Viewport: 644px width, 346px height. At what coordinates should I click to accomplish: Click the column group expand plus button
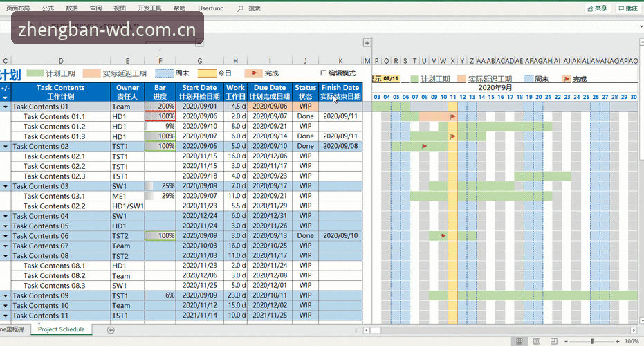tap(367, 43)
